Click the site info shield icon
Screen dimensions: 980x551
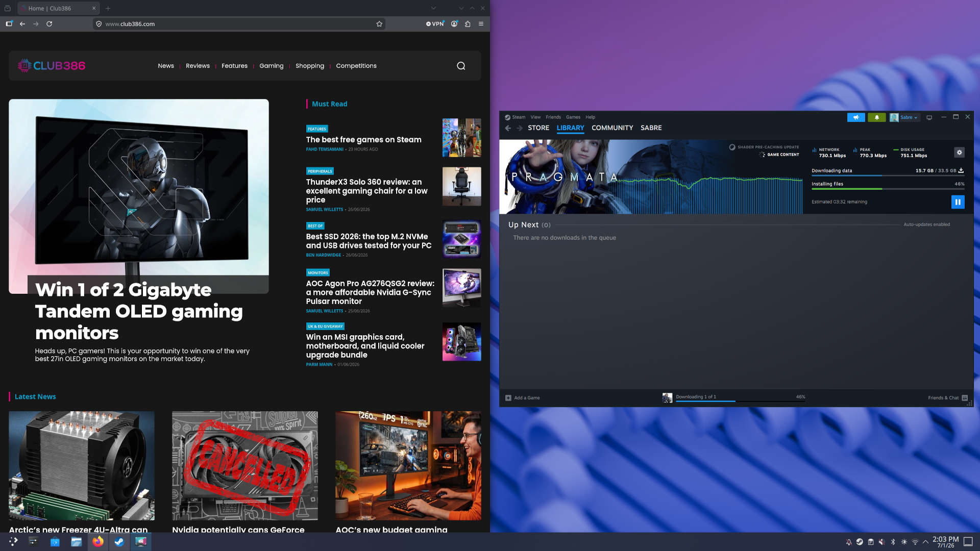99,24
